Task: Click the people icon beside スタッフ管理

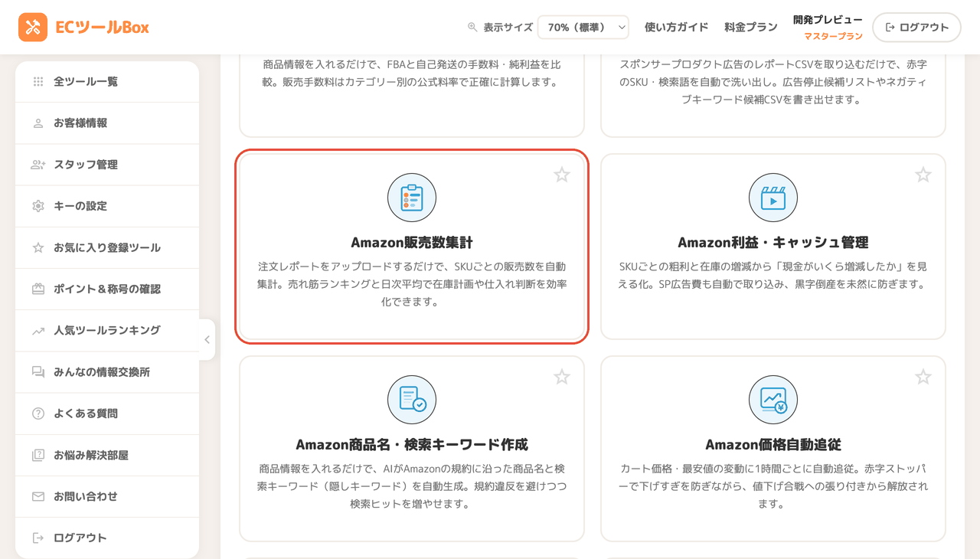Action: pos(38,165)
